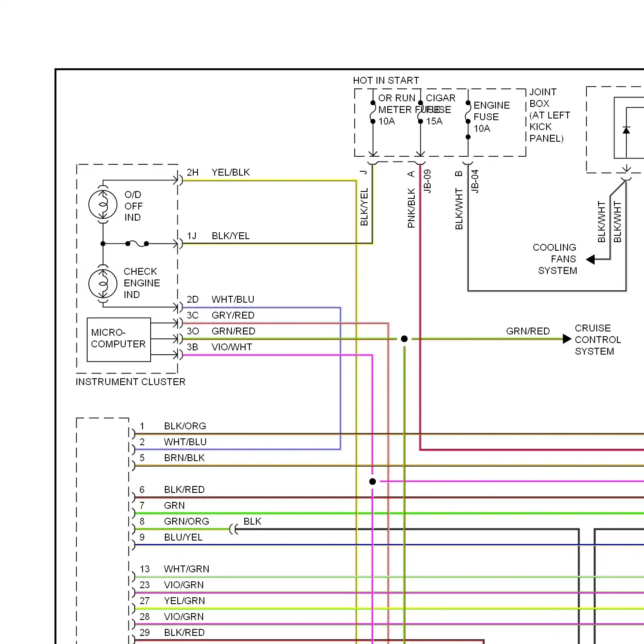
Task: Click pin 9 BLU/YEL label
Action: (171, 538)
